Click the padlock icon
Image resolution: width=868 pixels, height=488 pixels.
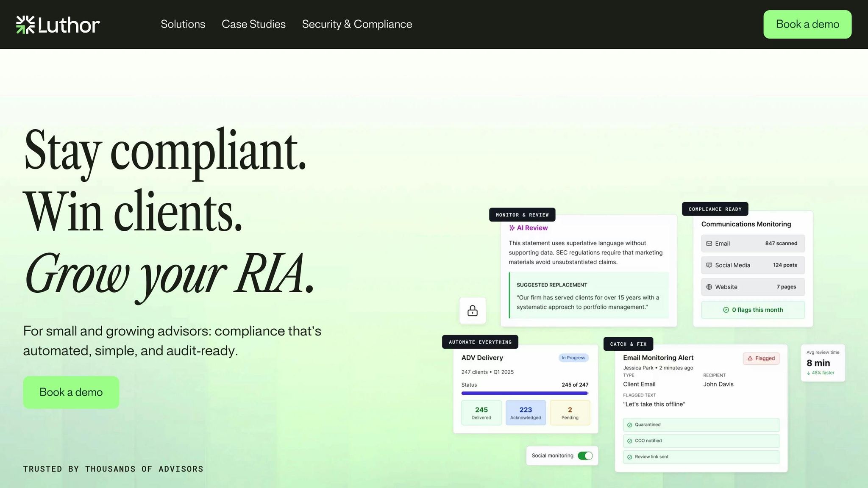click(x=472, y=311)
